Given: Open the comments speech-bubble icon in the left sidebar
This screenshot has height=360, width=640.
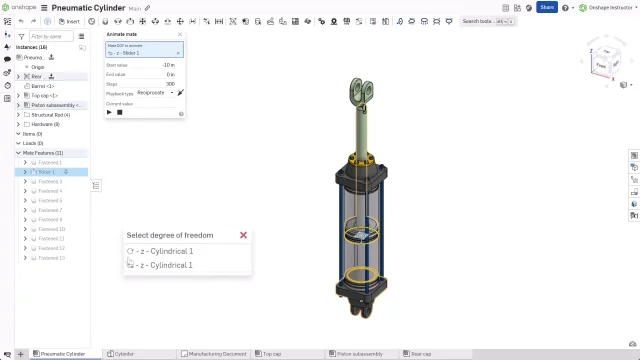Looking at the screenshot, I should pyautogui.click(x=7, y=60).
